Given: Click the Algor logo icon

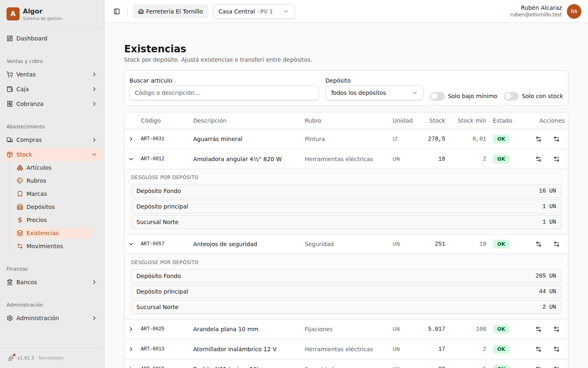Looking at the screenshot, I should click(x=13, y=14).
